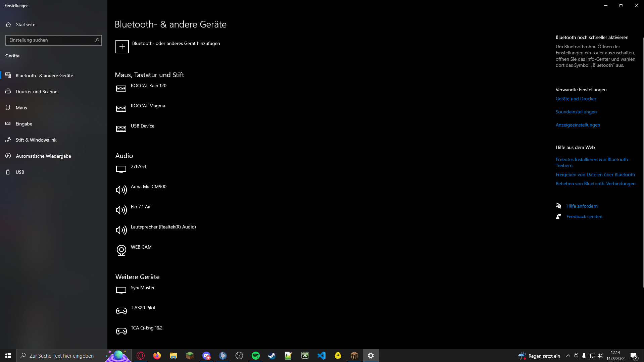644x362 pixels.
Task: Click the T.A320 Pilot gamepad icon
Action: (x=121, y=311)
